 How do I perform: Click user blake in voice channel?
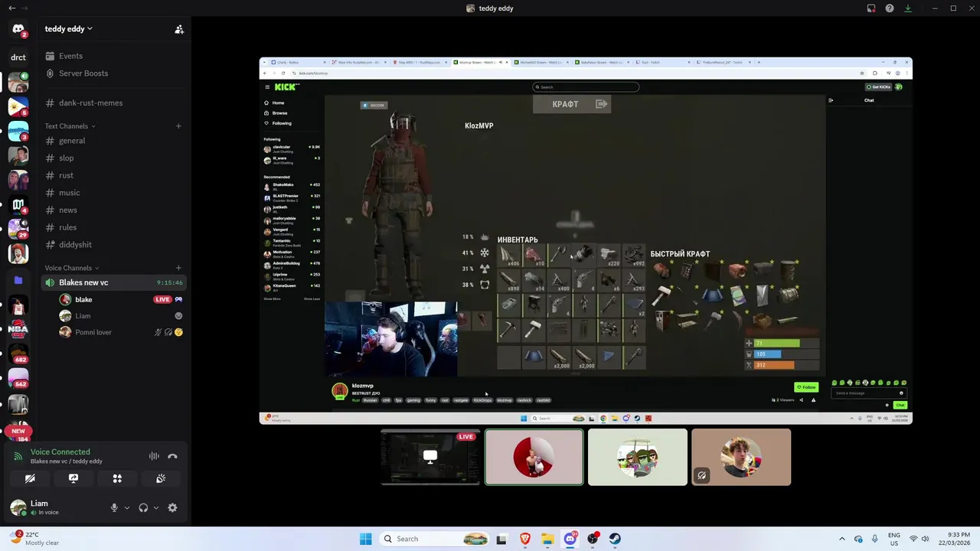coord(83,299)
